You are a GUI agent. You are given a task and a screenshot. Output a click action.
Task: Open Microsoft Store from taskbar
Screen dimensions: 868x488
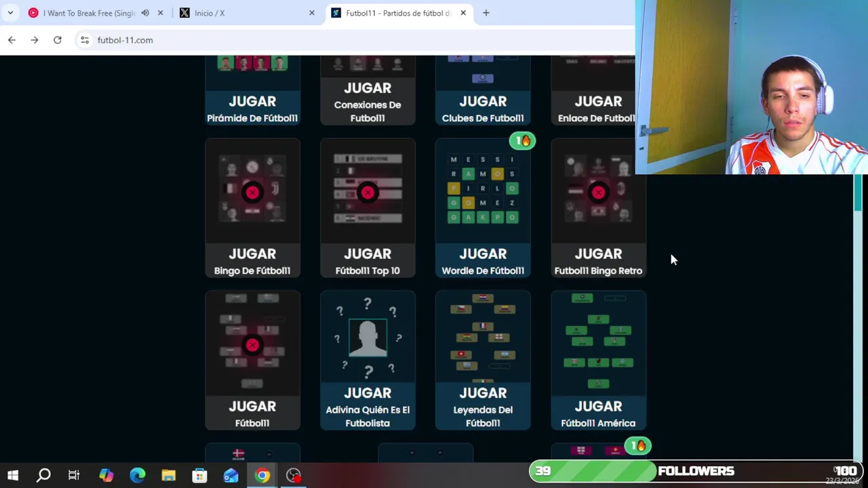coord(199,475)
